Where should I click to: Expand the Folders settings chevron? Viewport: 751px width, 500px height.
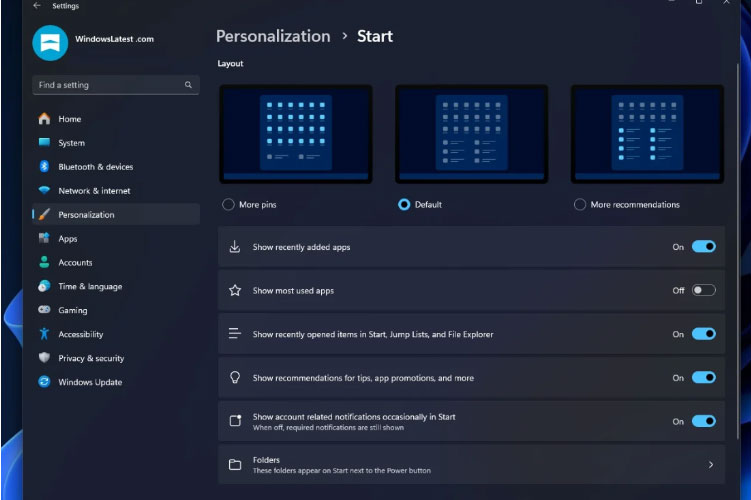click(x=711, y=465)
